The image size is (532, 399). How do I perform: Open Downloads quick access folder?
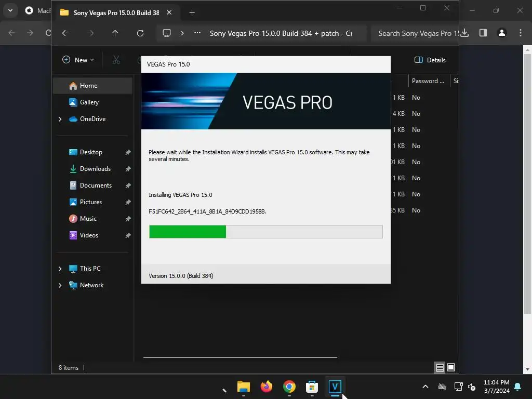point(95,169)
